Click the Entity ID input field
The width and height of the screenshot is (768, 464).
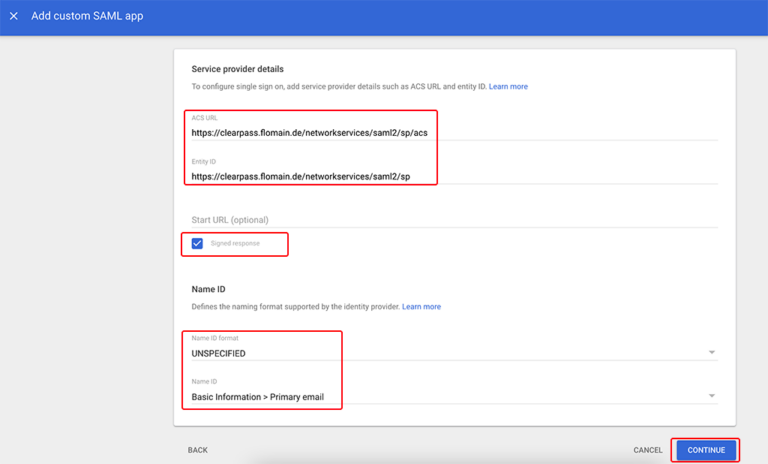455,176
